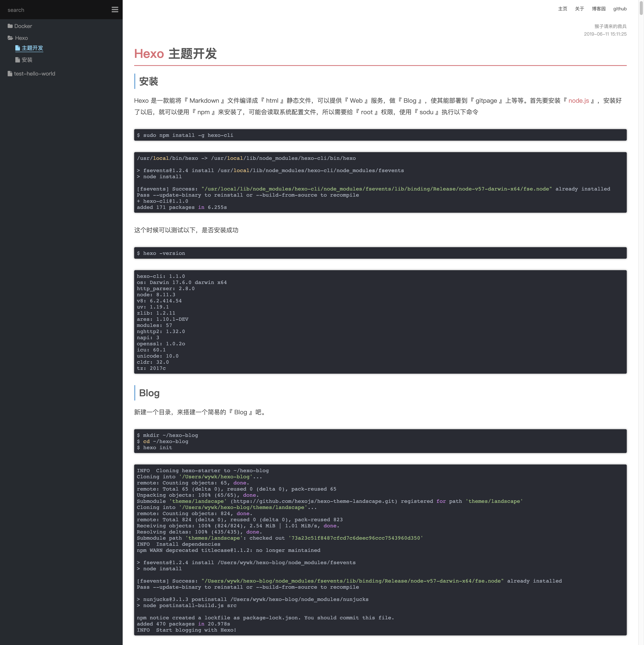Open the test-hello-world post
Viewport: 644px width, 645px height.
click(34, 74)
